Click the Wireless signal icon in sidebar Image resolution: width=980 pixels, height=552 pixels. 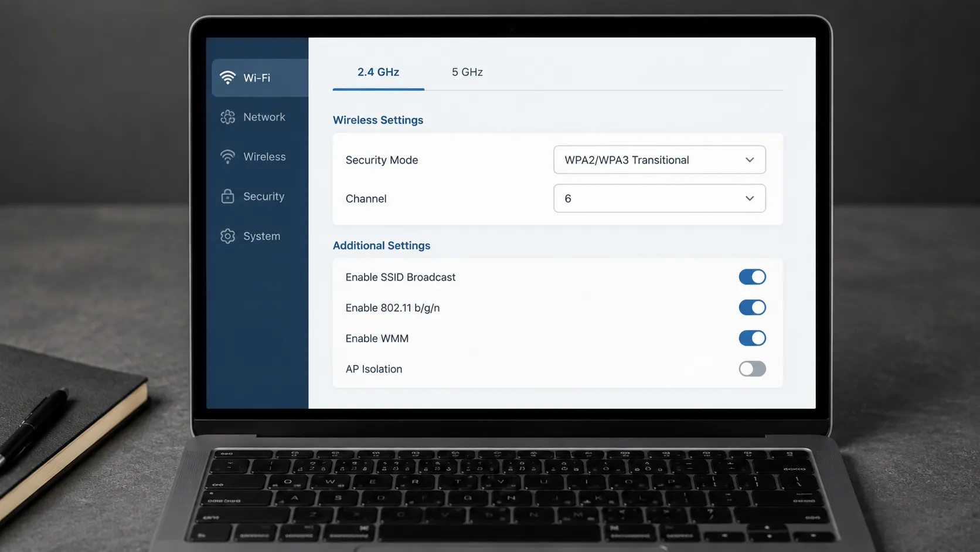[227, 157]
